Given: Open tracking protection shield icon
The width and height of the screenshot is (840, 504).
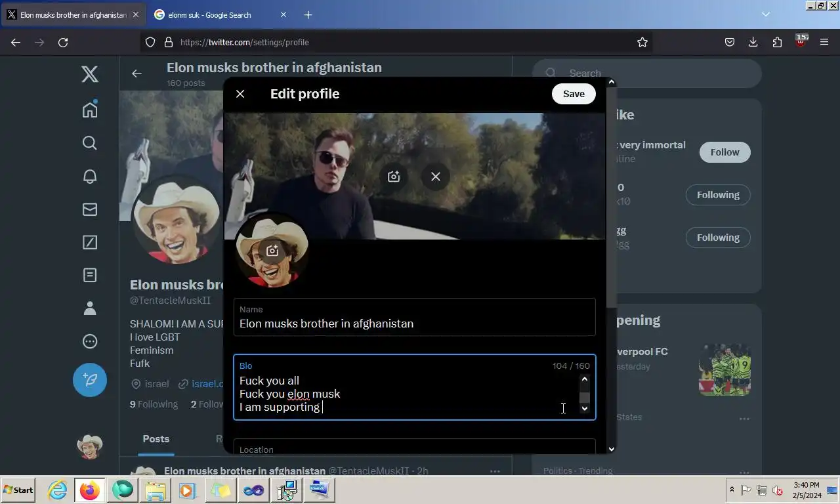Looking at the screenshot, I should coord(150,42).
